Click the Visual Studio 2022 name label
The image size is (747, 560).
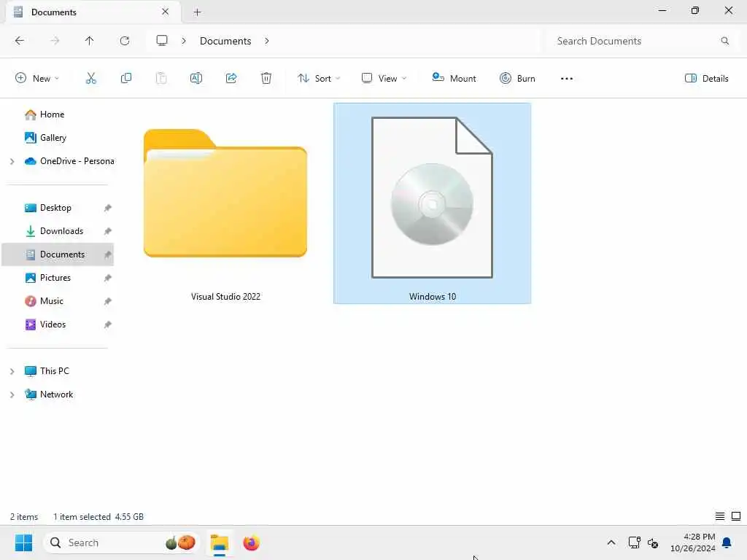coord(225,297)
